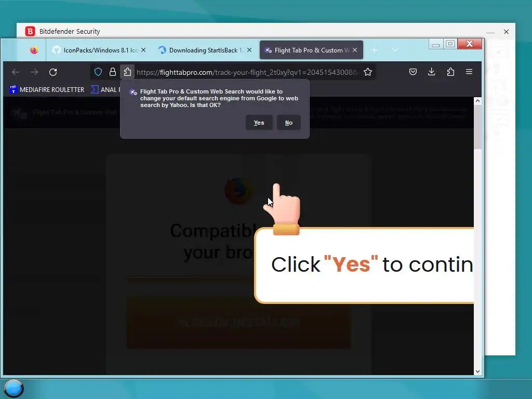Go back one page
Viewport: 532px width, 399px height.
[x=16, y=72]
